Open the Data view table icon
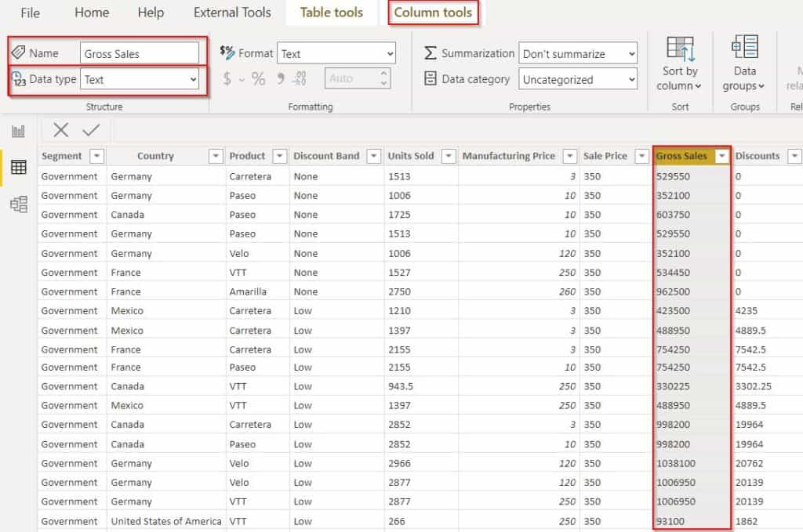 click(x=19, y=167)
